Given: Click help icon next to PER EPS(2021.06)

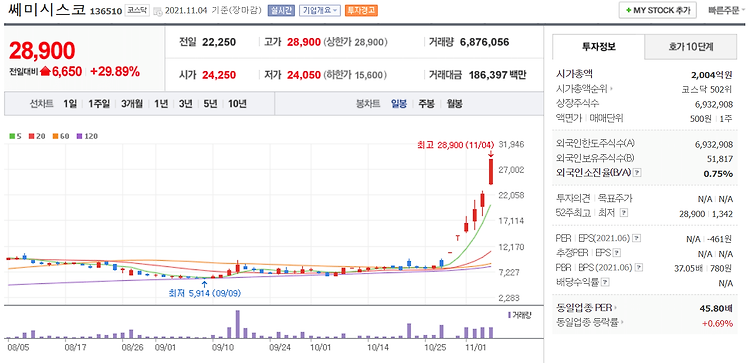Looking at the screenshot, I should point(637,238).
